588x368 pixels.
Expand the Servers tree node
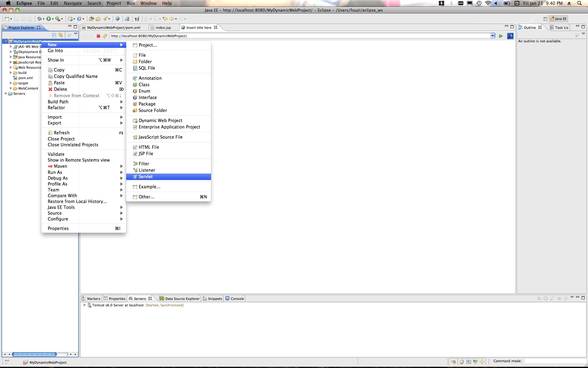pyautogui.click(x=6, y=94)
